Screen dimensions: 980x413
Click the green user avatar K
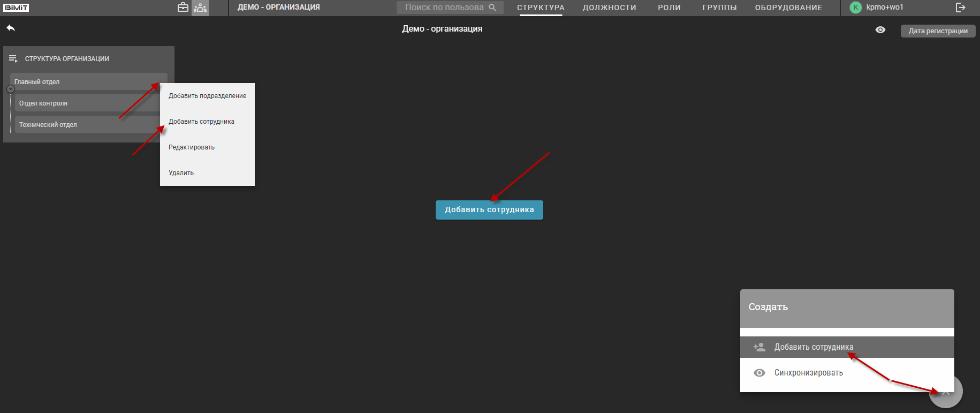coord(856,7)
